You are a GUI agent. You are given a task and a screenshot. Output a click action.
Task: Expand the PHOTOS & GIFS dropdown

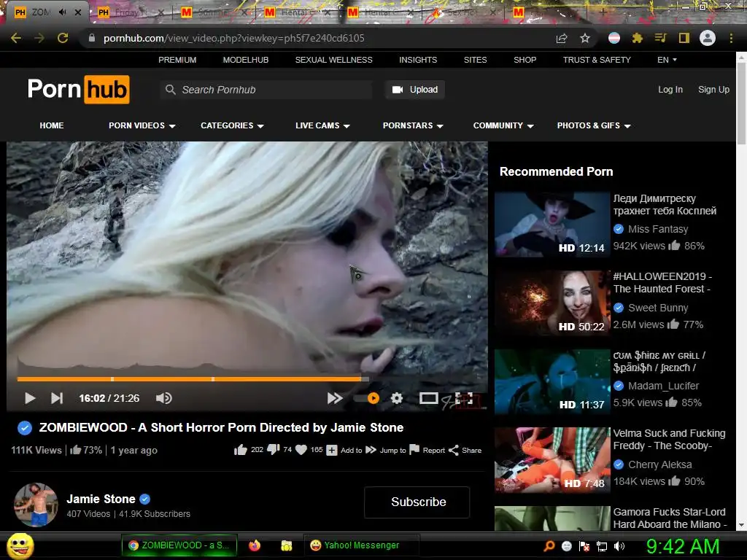tap(594, 125)
